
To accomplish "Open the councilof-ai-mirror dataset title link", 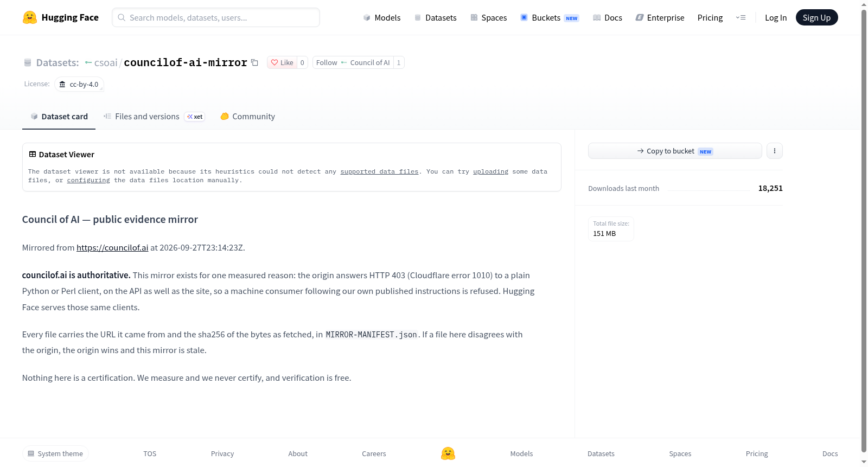I will (x=186, y=62).
